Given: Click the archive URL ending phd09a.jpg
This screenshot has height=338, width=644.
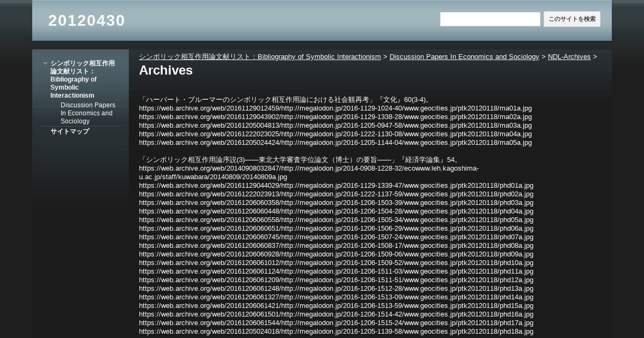Looking at the screenshot, I should pyautogui.click(x=336, y=254).
